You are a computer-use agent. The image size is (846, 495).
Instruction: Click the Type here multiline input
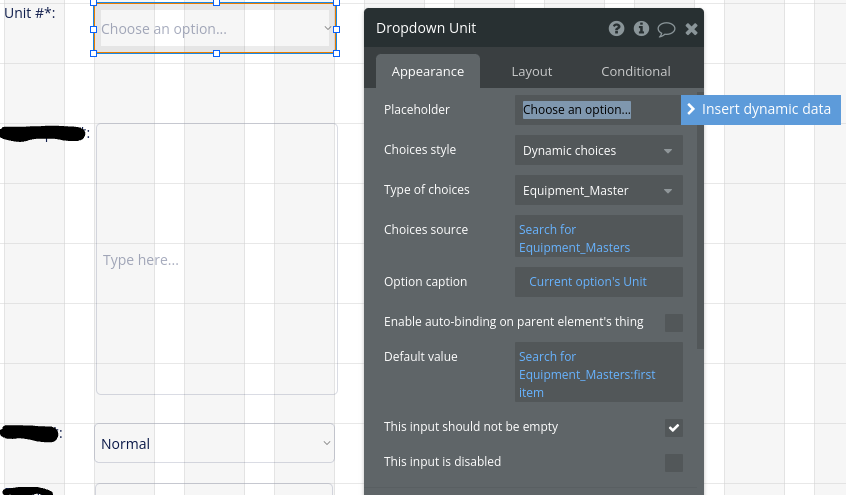tap(216, 260)
